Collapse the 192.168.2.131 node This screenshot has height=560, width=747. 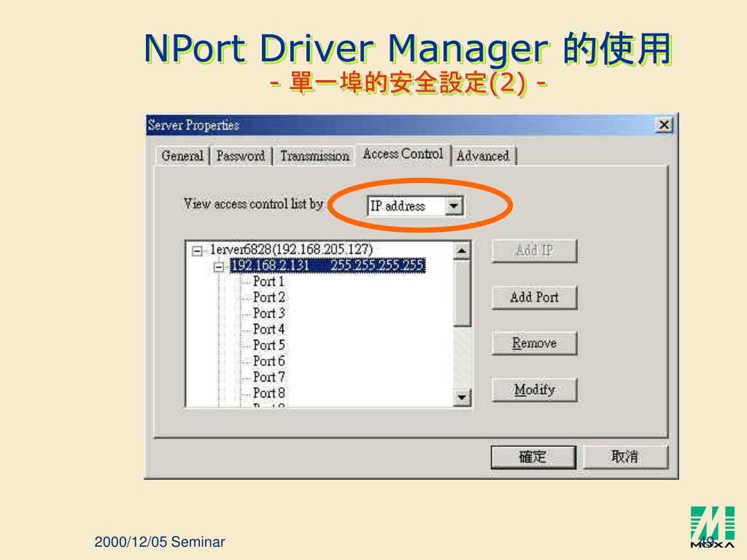click(219, 267)
